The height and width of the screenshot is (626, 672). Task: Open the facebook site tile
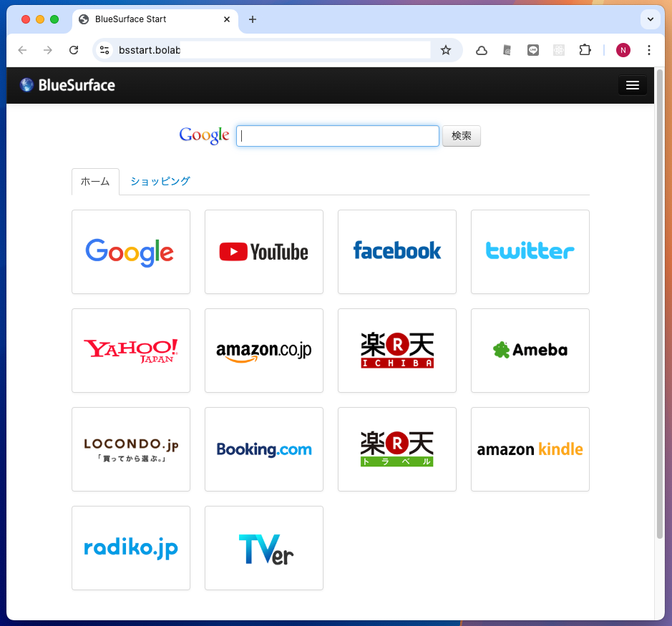397,252
